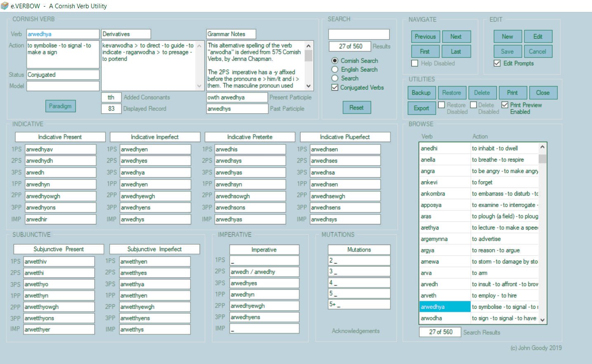
Task: Go to the Next verb record
Action: tap(456, 37)
